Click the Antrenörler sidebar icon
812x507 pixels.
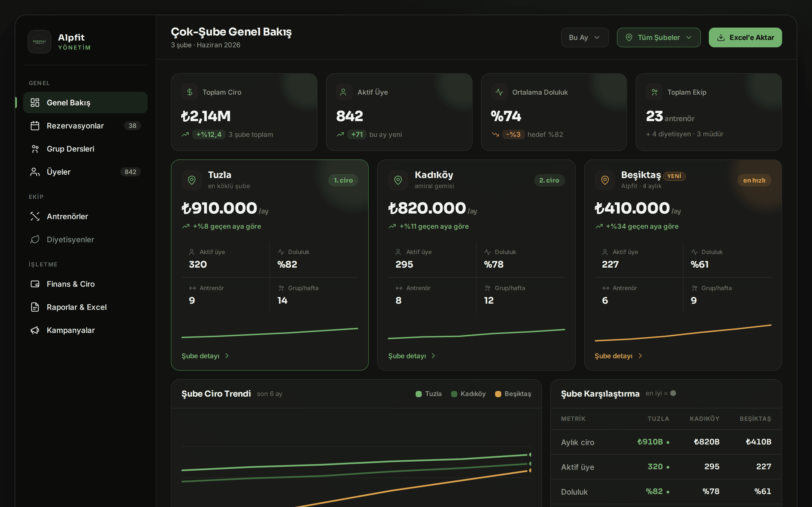(35, 216)
